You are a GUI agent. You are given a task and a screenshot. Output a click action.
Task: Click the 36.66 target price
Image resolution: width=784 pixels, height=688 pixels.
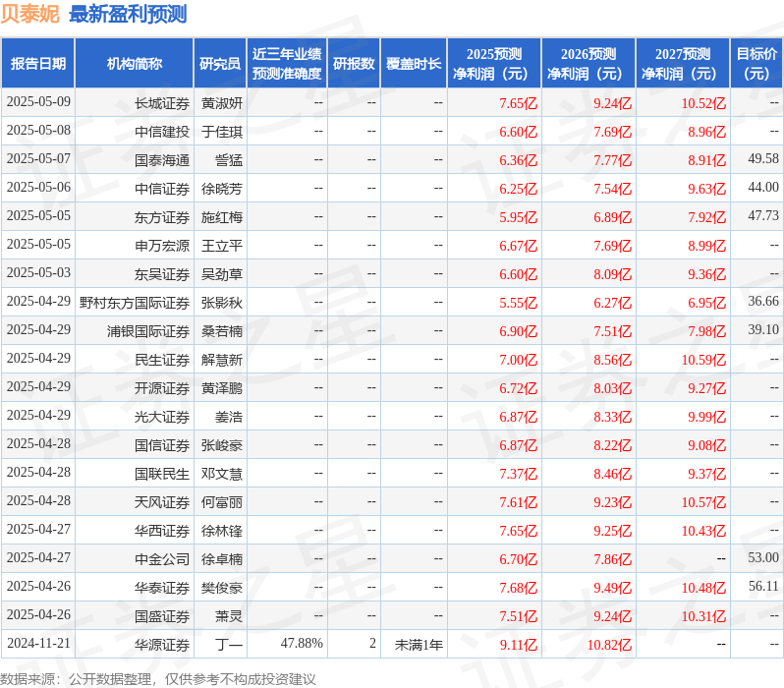(763, 301)
